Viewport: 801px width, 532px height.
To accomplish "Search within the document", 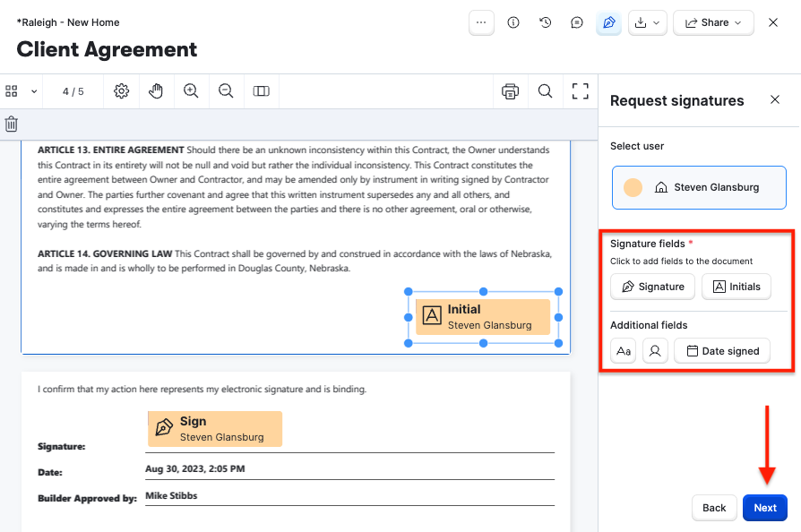I will [545, 91].
